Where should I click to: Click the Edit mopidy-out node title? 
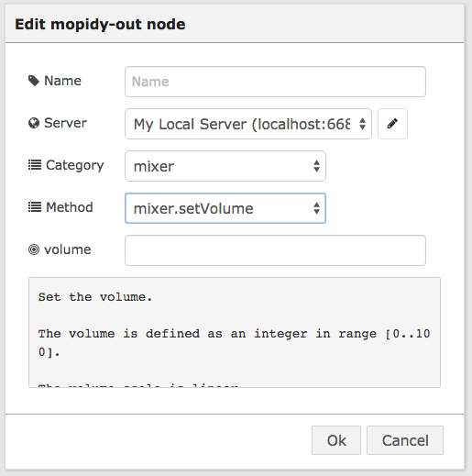pos(100,25)
